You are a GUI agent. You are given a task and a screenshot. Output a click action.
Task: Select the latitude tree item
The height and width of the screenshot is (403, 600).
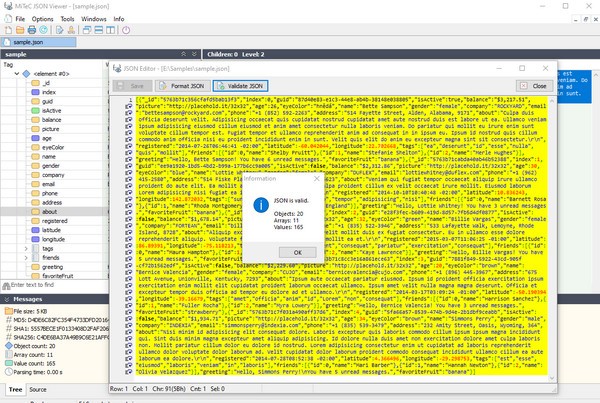click(51, 230)
